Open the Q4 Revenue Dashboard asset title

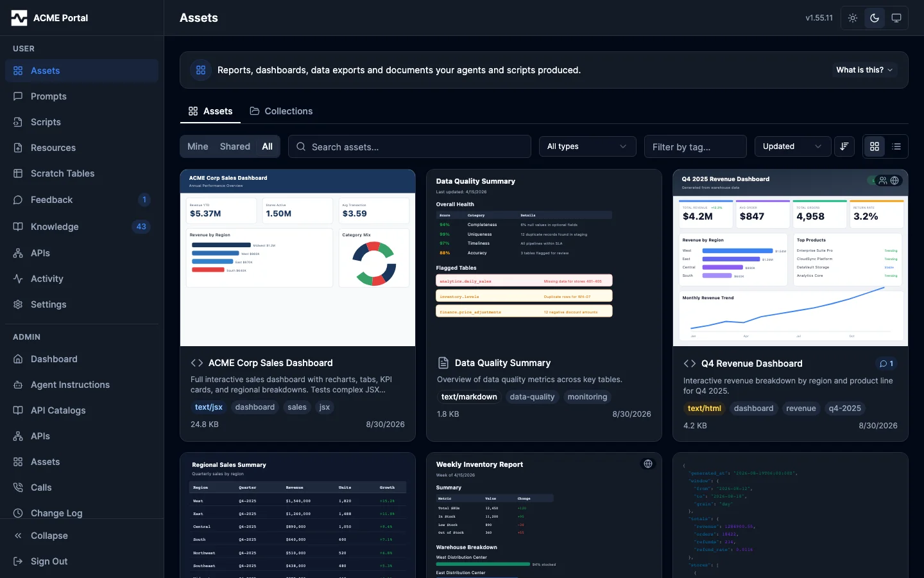coord(751,363)
